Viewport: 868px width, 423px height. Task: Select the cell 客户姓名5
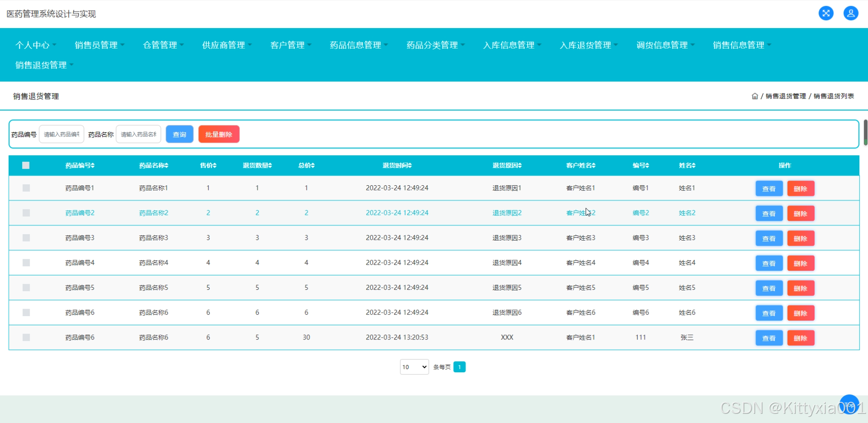tap(581, 288)
